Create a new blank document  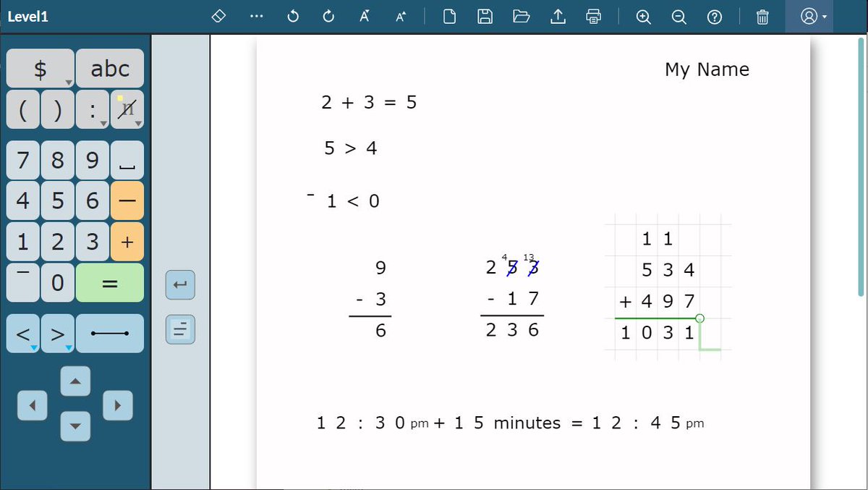pos(449,16)
